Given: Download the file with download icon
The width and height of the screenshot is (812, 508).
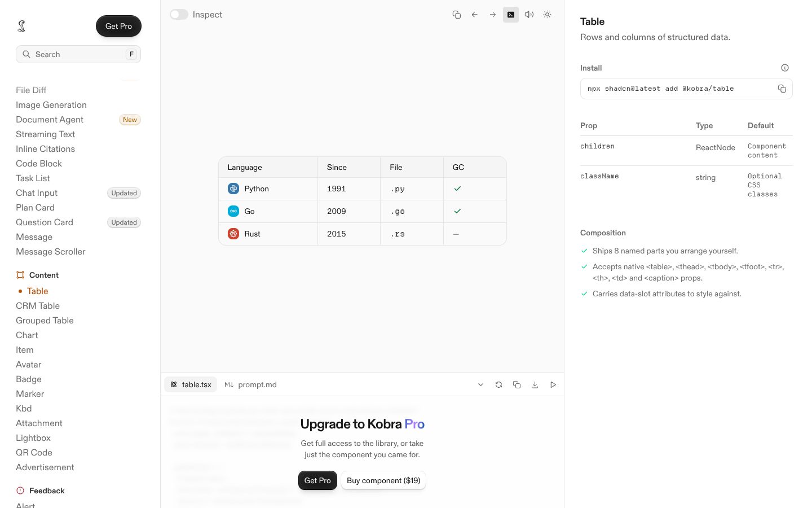Looking at the screenshot, I should pyautogui.click(x=535, y=385).
